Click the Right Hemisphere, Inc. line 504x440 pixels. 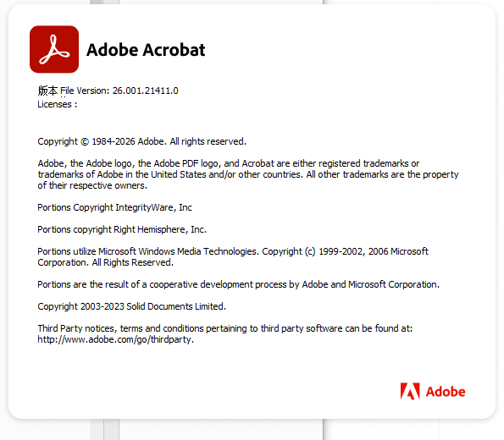tap(122, 229)
